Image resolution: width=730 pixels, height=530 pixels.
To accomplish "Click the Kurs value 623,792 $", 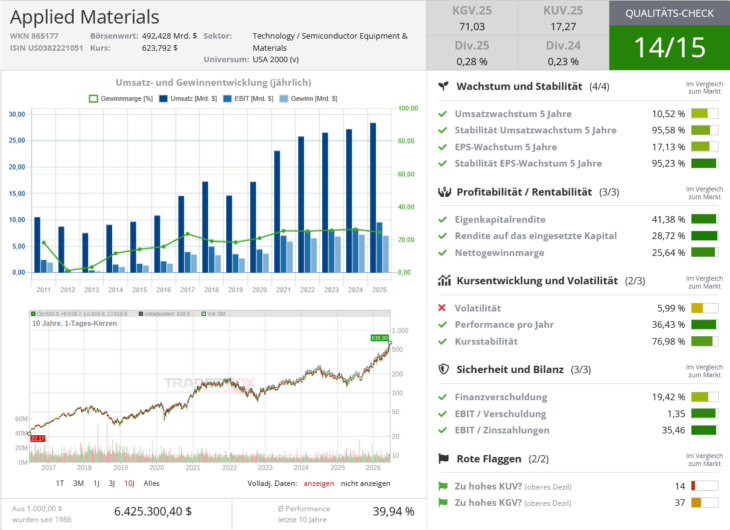I will (160, 48).
